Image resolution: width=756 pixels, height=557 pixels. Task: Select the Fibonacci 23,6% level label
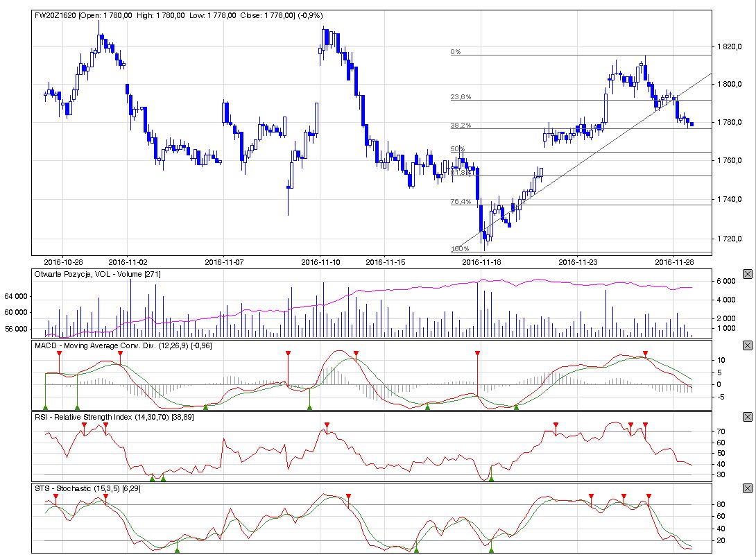[461, 97]
